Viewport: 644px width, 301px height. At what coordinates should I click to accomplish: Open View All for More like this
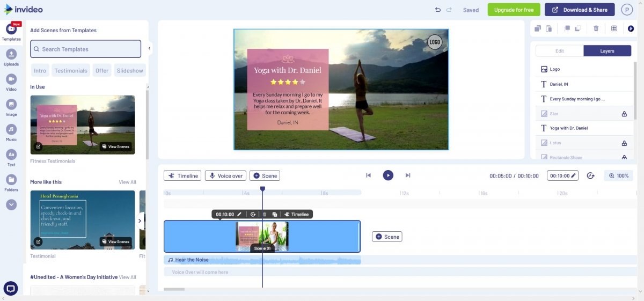coord(127,182)
